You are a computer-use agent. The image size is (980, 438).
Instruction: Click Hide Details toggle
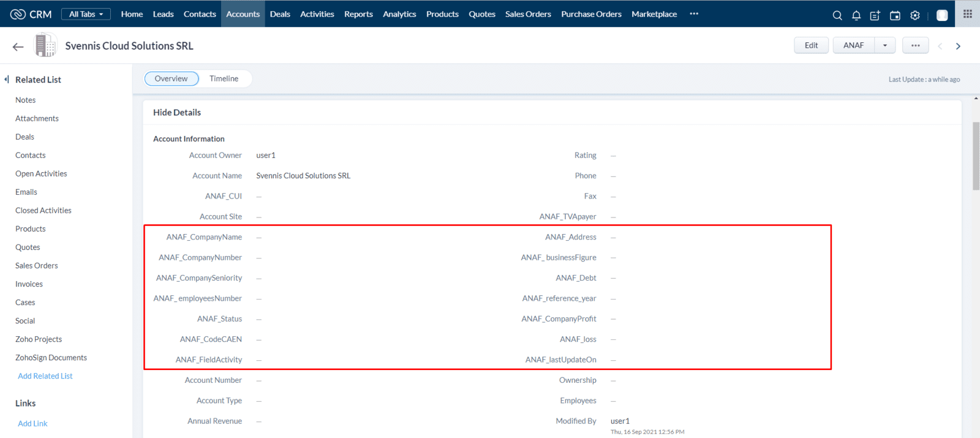pyautogui.click(x=177, y=112)
